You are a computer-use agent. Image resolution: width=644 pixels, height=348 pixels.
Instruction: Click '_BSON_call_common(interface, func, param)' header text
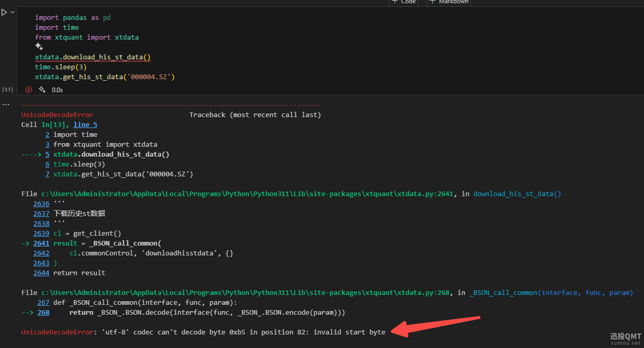(551, 293)
